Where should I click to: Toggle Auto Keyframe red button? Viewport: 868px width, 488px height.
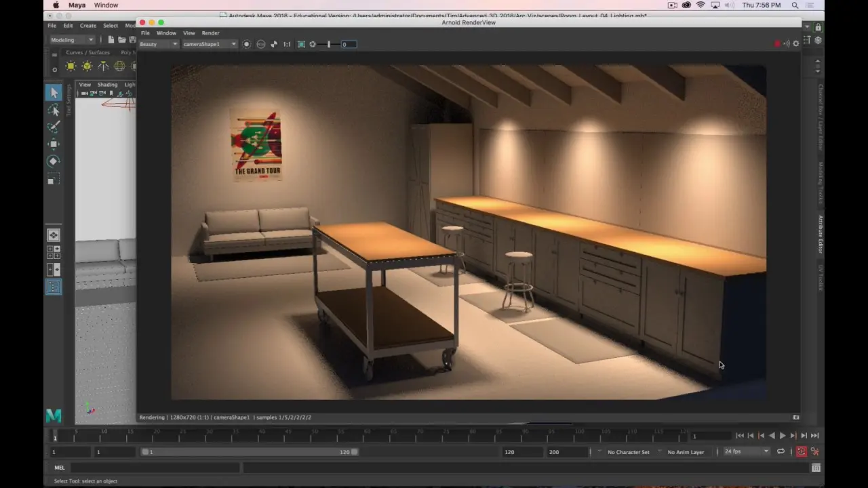click(x=802, y=452)
